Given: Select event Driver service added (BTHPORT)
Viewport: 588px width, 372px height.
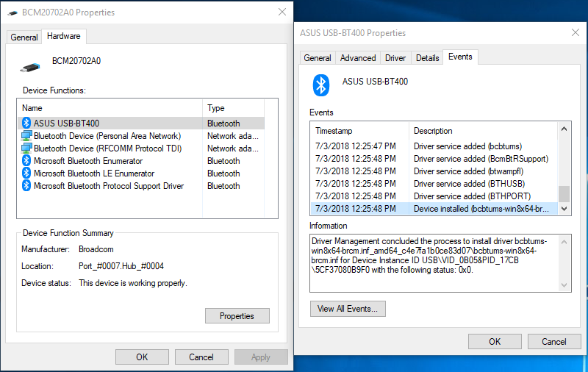Looking at the screenshot, I should coord(434,196).
